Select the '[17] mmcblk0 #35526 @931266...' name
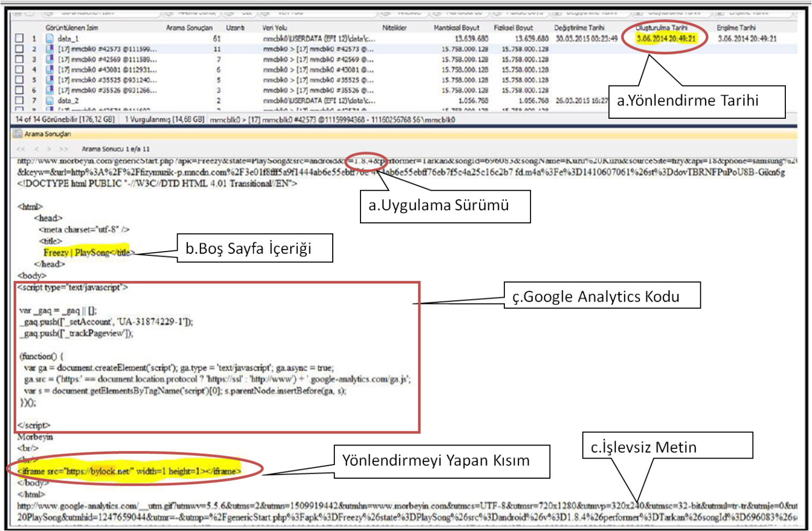Screen dimensions: 812x531 pyautogui.click(x=107, y=90)
